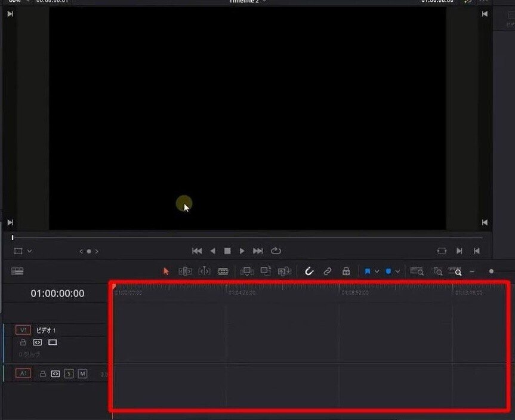Click Mark In icon beside Match frame
The image size is (515, 420).
coord(460,251)
